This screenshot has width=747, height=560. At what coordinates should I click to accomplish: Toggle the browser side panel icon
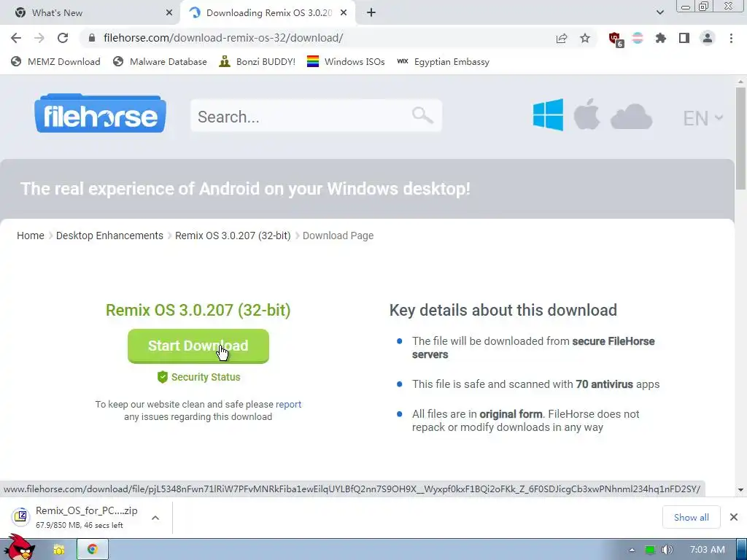[x=684, y=38]
